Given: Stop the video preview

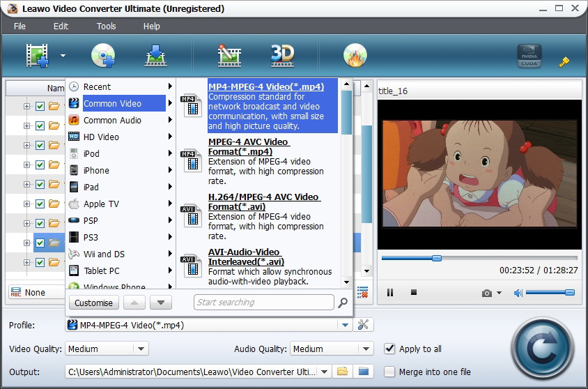Looking at the screenshot, I should [x=414, y=292].
